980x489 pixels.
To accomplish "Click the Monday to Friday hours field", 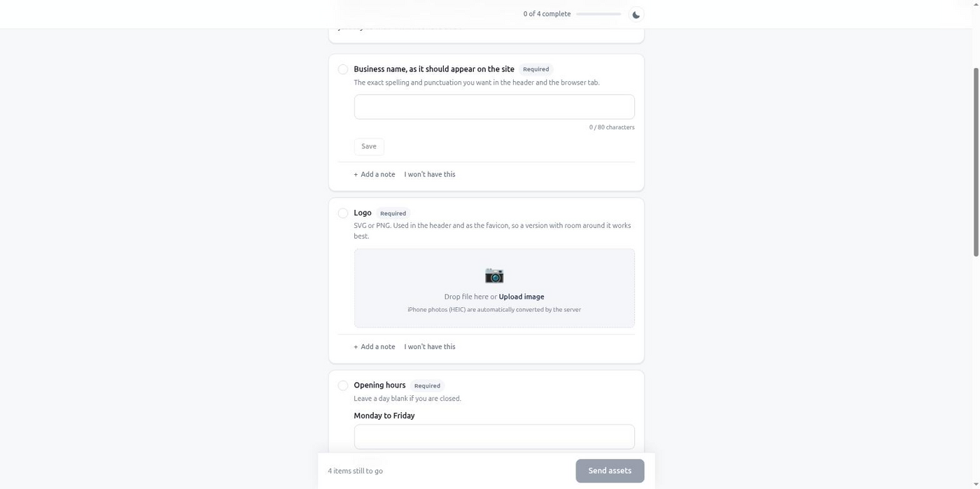I will (494, 437).
